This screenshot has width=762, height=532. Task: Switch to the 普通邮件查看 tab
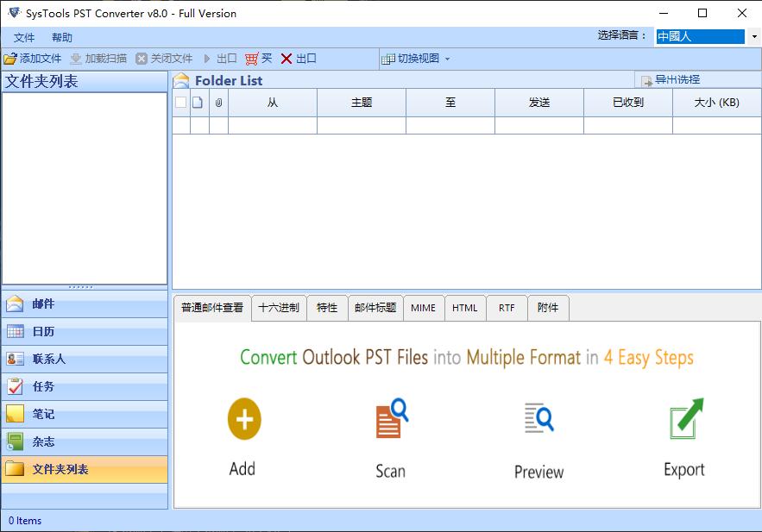coord(212,308)
